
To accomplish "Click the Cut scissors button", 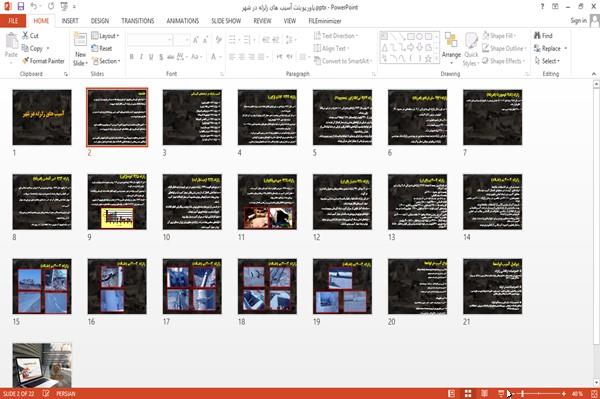I will (x=30, y=36).
